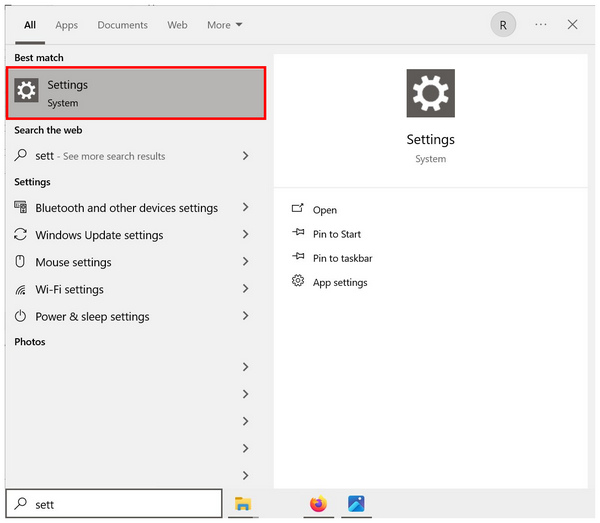Open App settings for Settings
This screenshot has height=523, width=600.
click(x=340, y=283)
